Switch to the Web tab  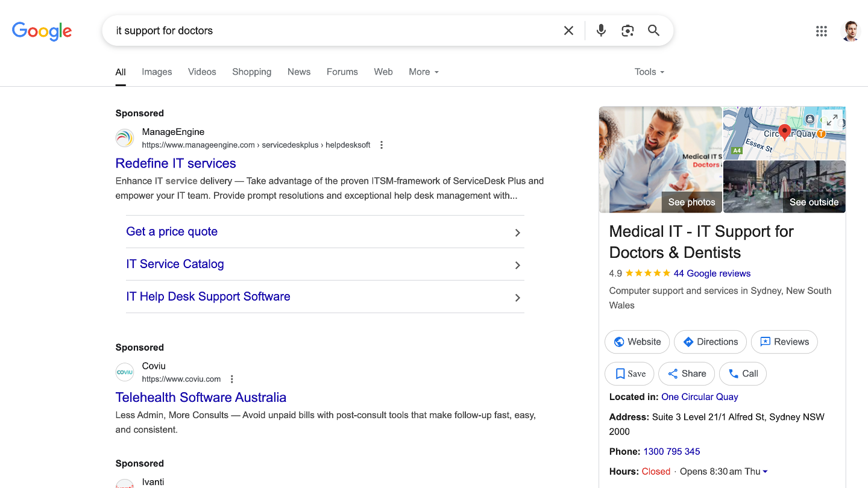pos(383,72)
